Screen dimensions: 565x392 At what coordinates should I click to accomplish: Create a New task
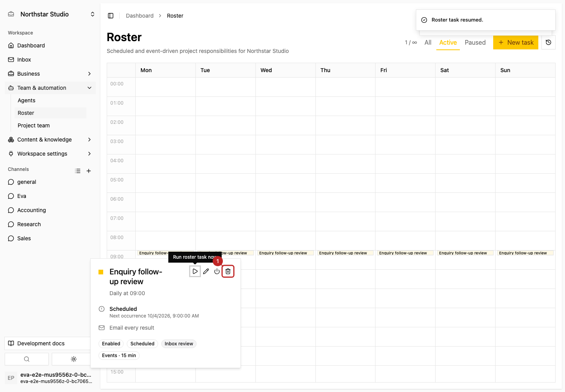click(516, 42)
